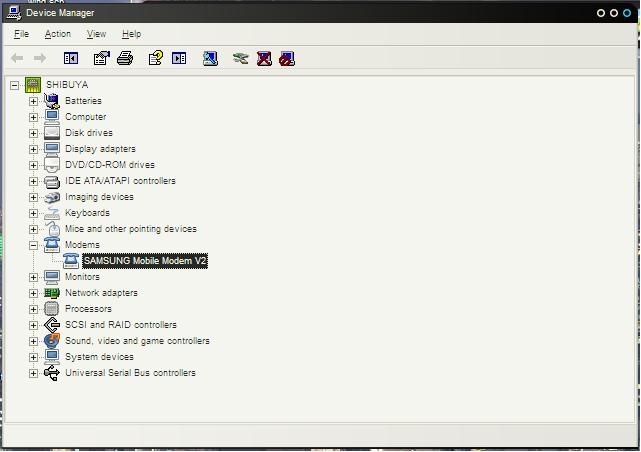Toggle the console tree pane icon
Image resolution: width=641 pixels, height=452 pixels.
pyautogui.click(x=71, y=58)
